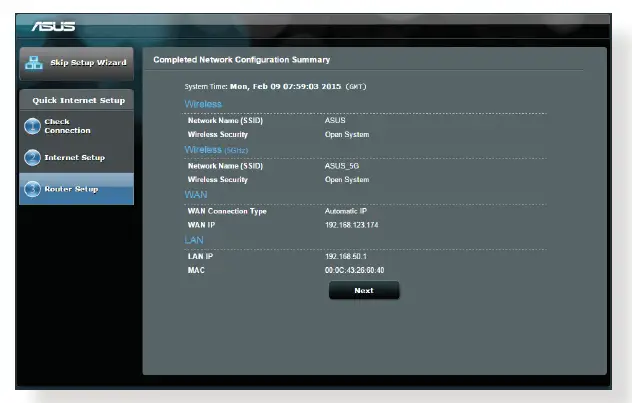Click the MAC label

pyautogui.click(x=196, y=270)
